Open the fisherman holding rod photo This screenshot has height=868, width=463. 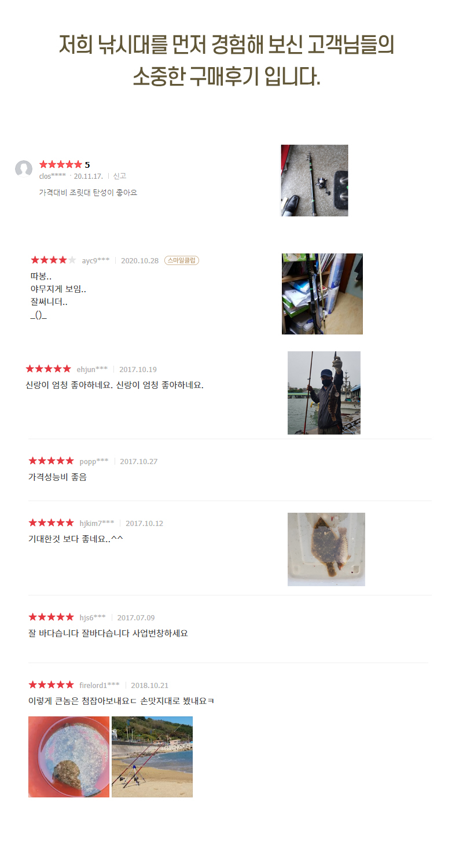point(324,393)
